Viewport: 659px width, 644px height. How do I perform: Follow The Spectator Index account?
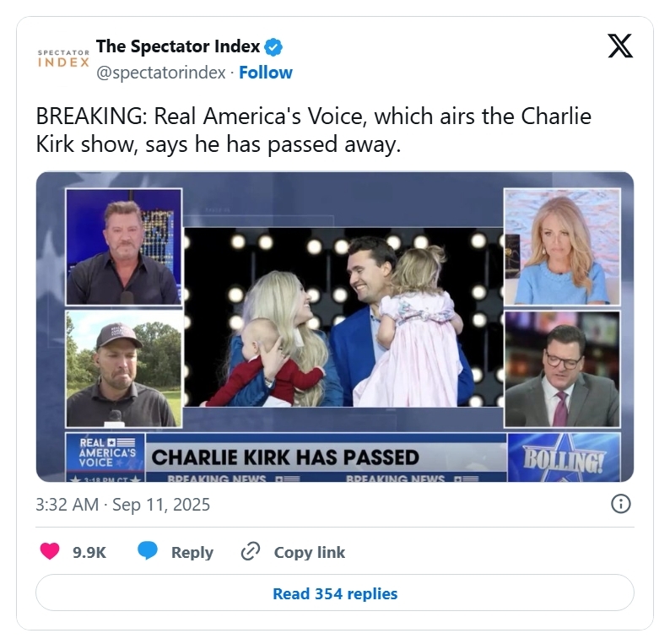click(x=266, y=73)
